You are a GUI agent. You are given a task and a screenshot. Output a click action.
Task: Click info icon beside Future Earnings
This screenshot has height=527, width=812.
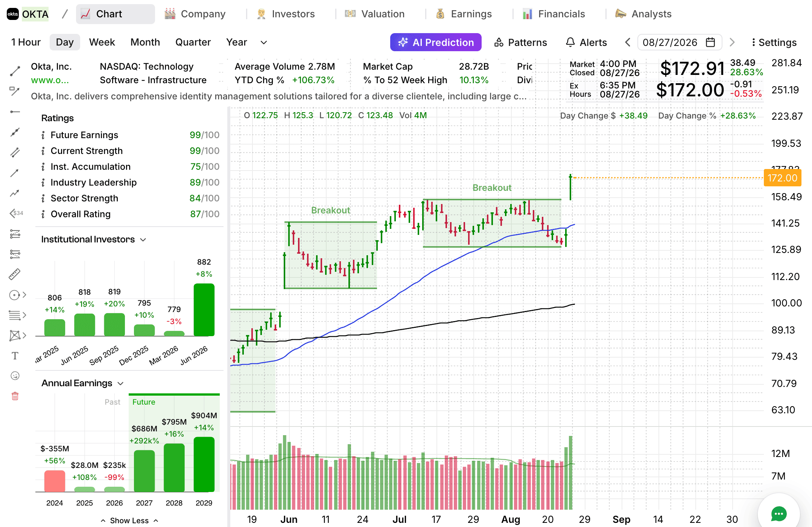pyautogui.click(x=43, y=135)
